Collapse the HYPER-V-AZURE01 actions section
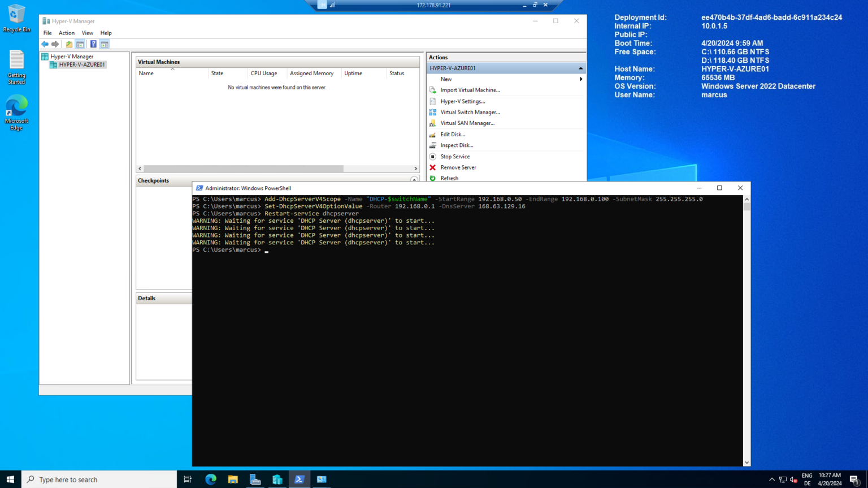Viewport: 868px width, 488px height. 580,68
